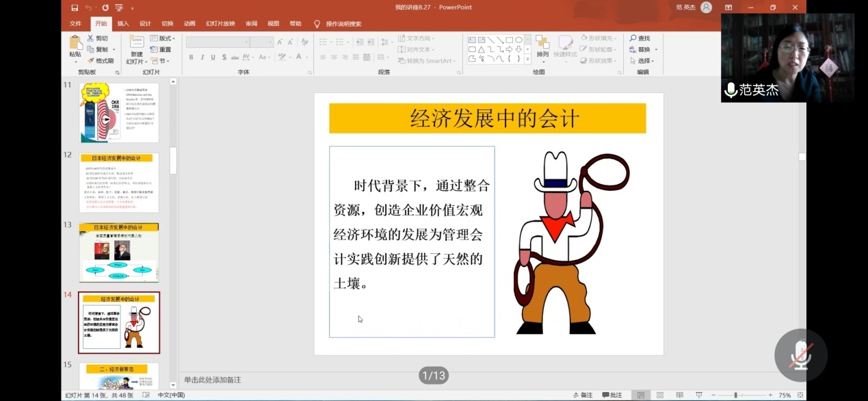This screenshot has height=401, width=868.
Task: Open the 幻灯片放映 ribbon tab
Action: tap(220, 23)
